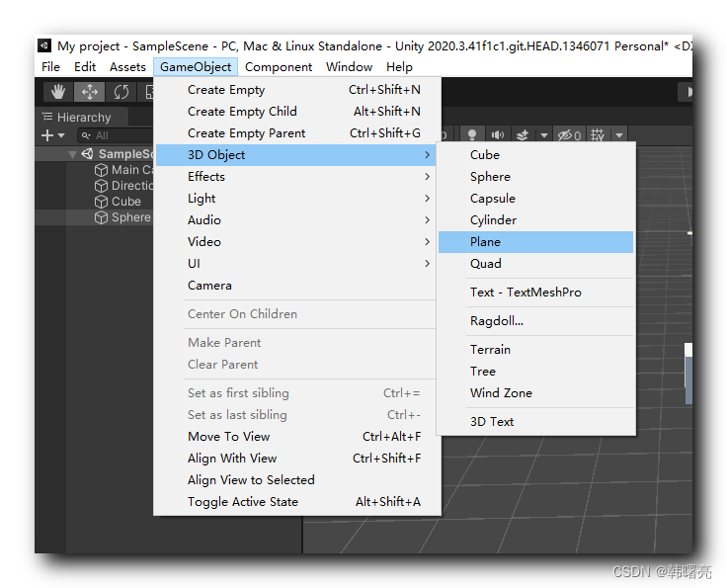Toggle scene audio speaker button
Screen dimensions: 727x588
point(498,135)
